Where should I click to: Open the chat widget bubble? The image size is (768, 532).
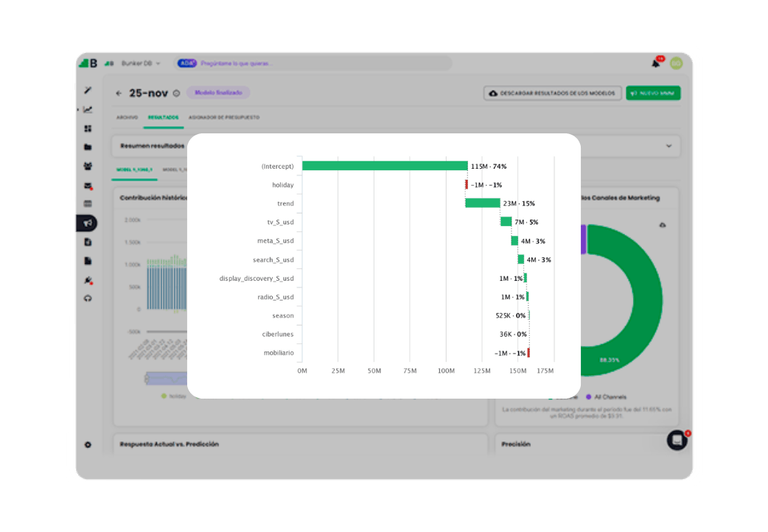677,440
